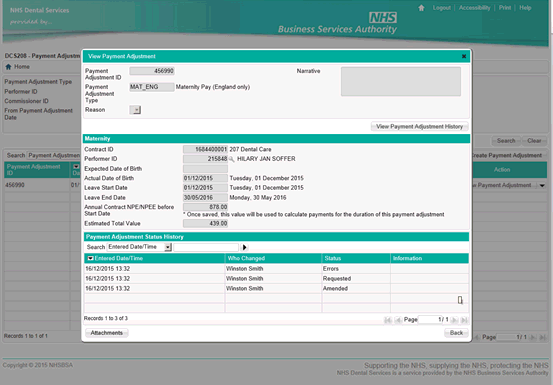Image resolution: width=553 pixels, height=385 pixels.
Task: Click Search button on background page
Action: [506, 141]
